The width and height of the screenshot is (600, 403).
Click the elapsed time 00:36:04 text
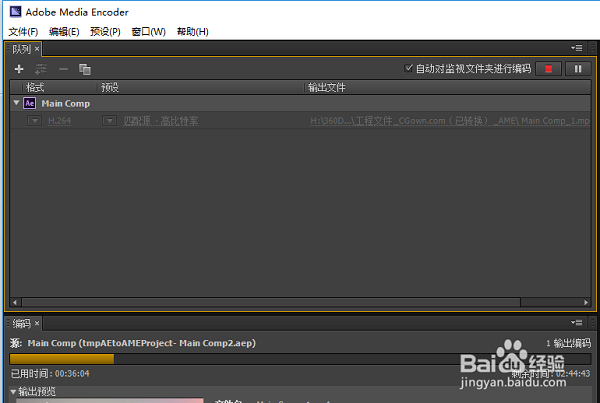coord(72,374)
